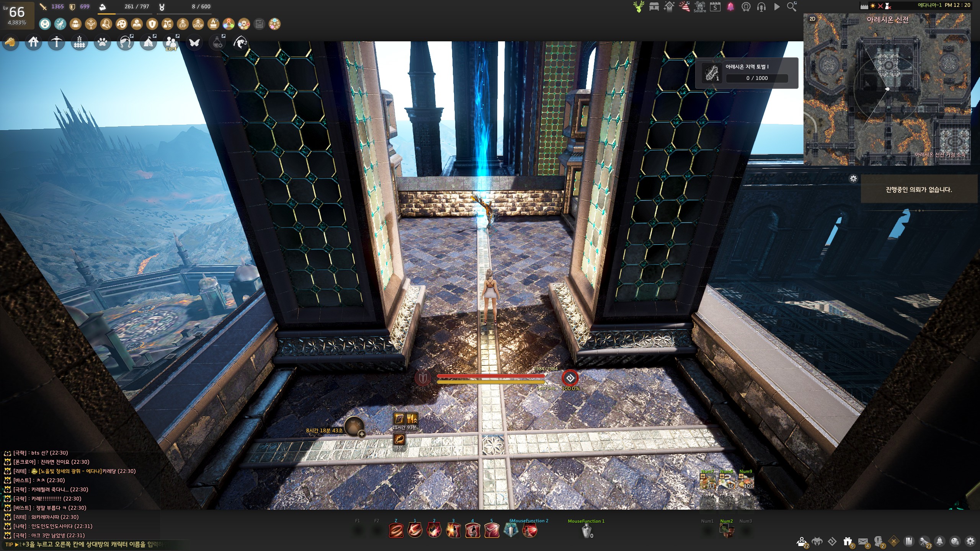This screenshot has height=551, width=980.
Task: Click the teal smiling face buff icon
Action: [45, 24]
